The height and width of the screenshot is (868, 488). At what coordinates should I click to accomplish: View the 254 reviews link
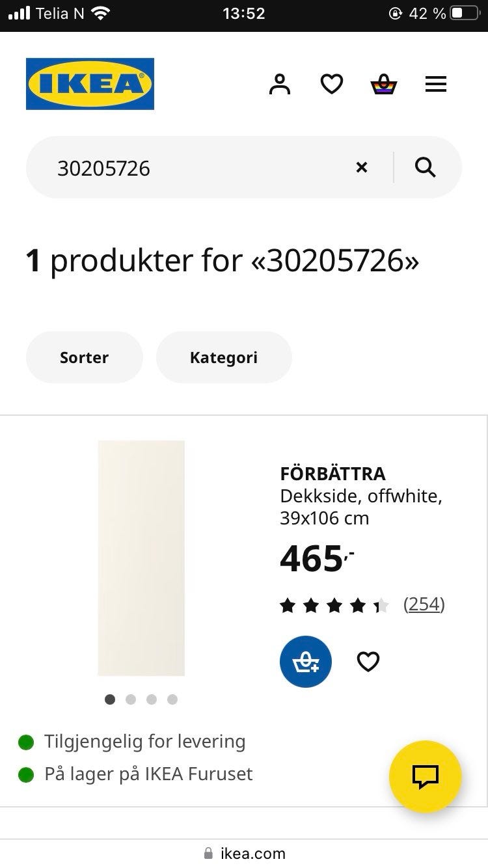coord(424,604)
